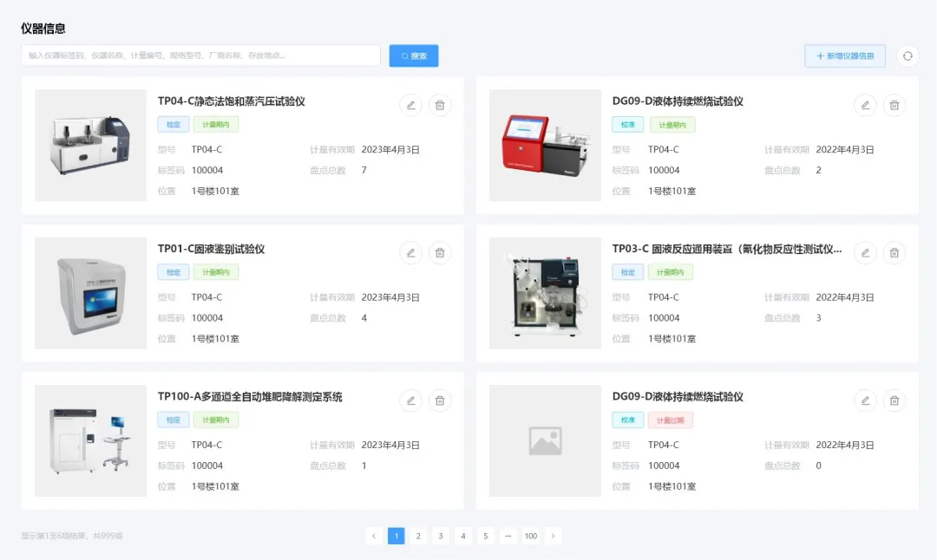Delete the top DG09-D液体持续燃烧试验仪 card
937x560 pixels.
[894, 105]
